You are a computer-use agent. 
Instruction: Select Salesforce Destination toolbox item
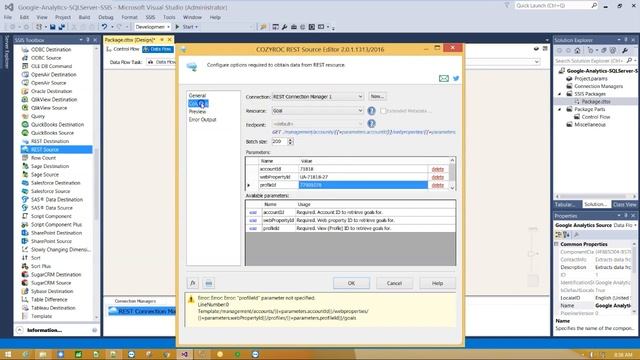[x=56, y=183]
